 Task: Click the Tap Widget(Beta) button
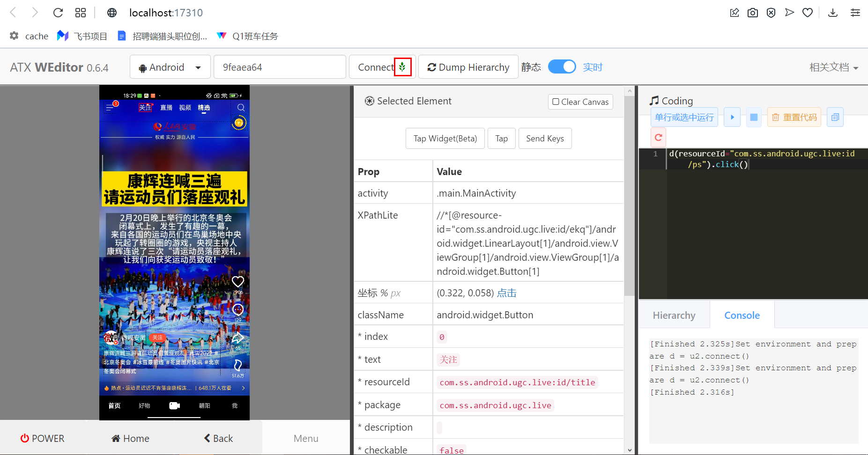(445, 139)
